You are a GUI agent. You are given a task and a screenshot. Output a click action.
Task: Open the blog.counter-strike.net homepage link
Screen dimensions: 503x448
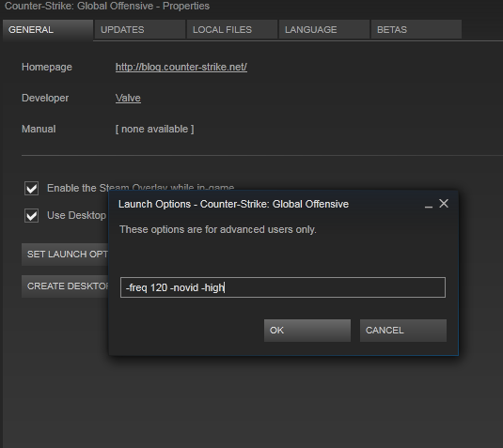[181, 67]
